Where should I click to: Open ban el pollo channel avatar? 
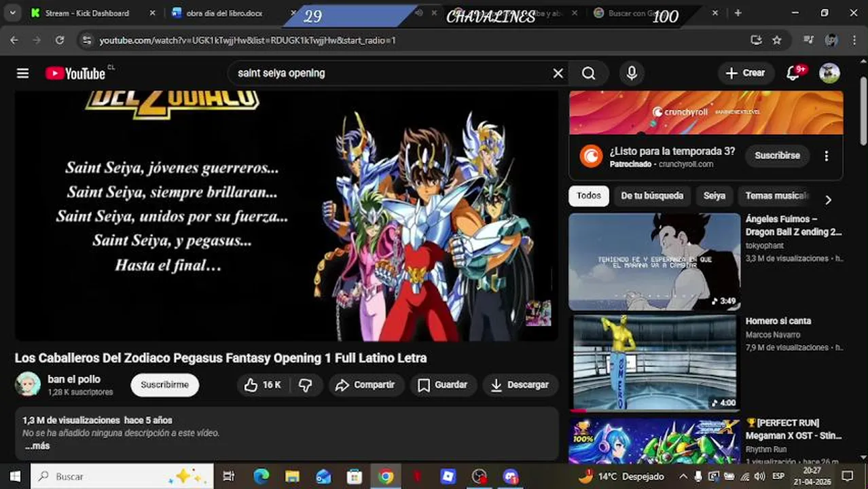tap(28, 384)
